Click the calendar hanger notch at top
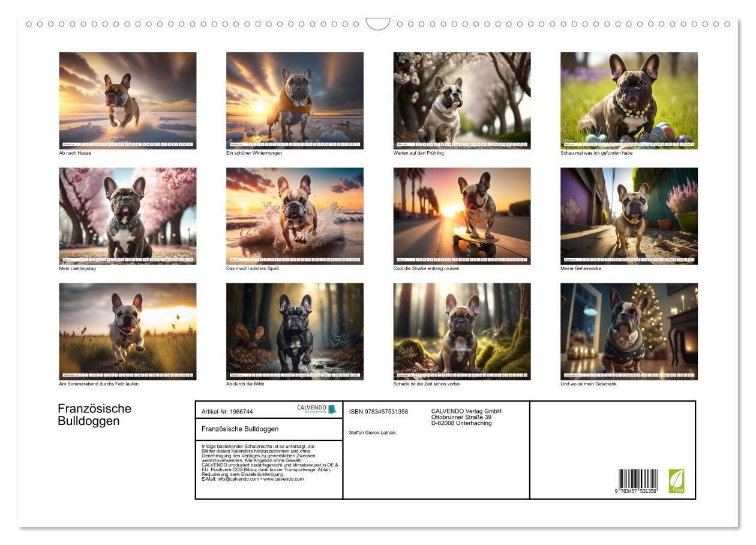Image resolution: width=756 pixels, height=545 pixels. pyautogui.click(x=378, y=24)
